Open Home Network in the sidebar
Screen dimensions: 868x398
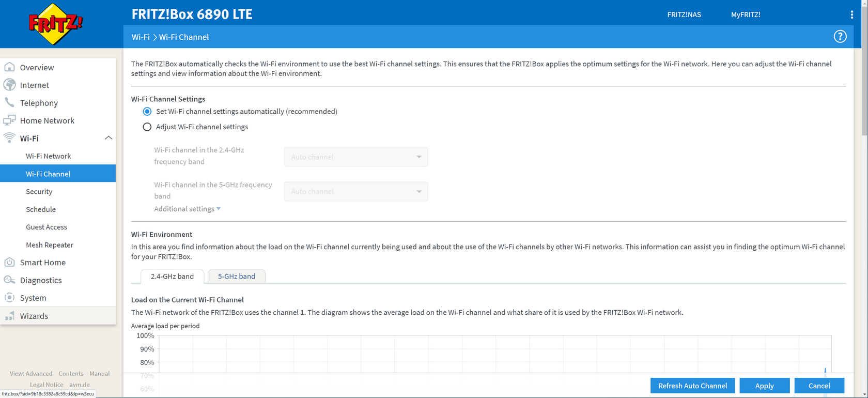[47, 120]
